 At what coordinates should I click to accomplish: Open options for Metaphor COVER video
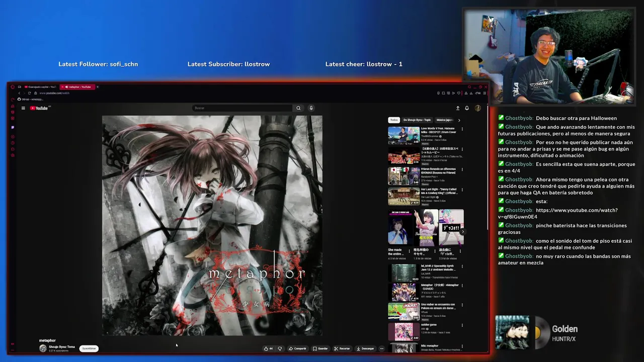pyautogui.click(x=462, y=286)
